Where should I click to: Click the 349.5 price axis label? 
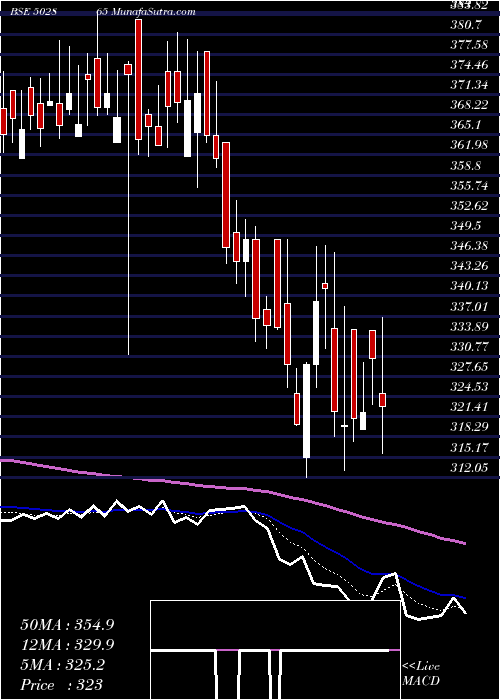tap(466, 226)
